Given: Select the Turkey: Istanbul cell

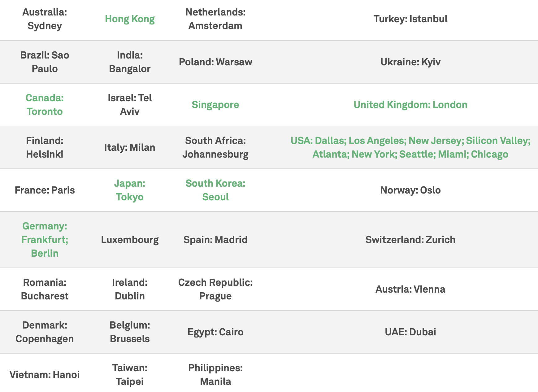Looking at the screenshot, I should (410, 19).
